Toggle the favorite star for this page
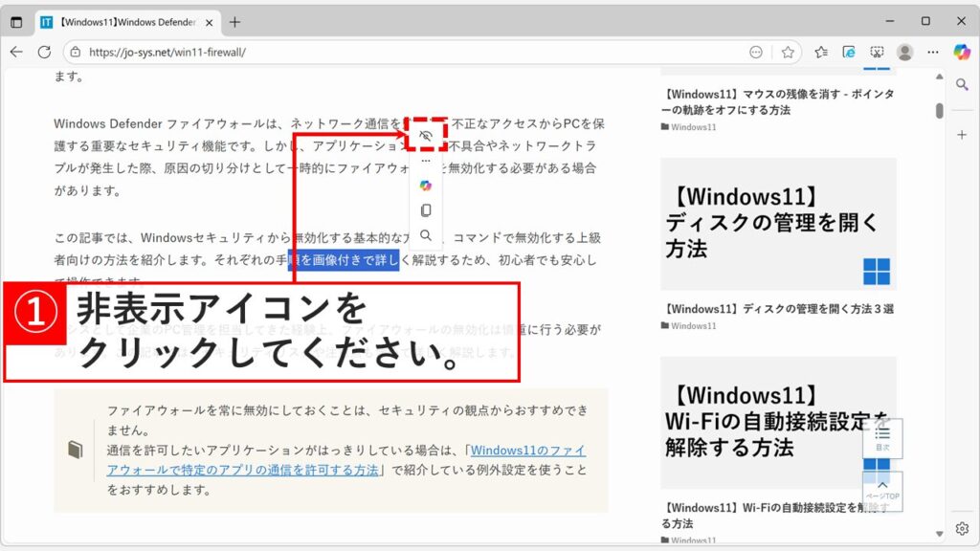The height and width of the screenshot is (551, 980). [787, 53]
